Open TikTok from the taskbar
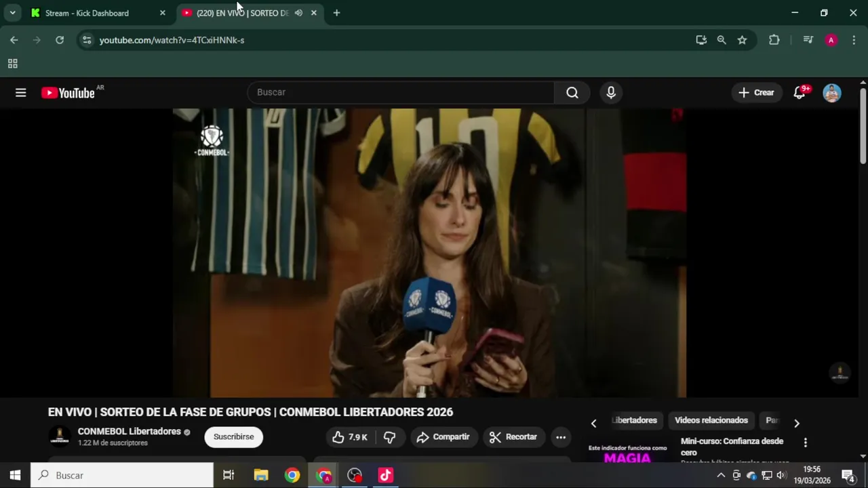Screen dimensions: 868x488 coord(385,475)
